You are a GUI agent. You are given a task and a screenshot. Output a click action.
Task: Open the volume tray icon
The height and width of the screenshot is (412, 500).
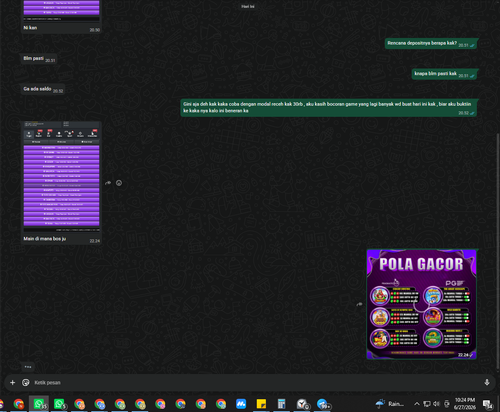436,404
